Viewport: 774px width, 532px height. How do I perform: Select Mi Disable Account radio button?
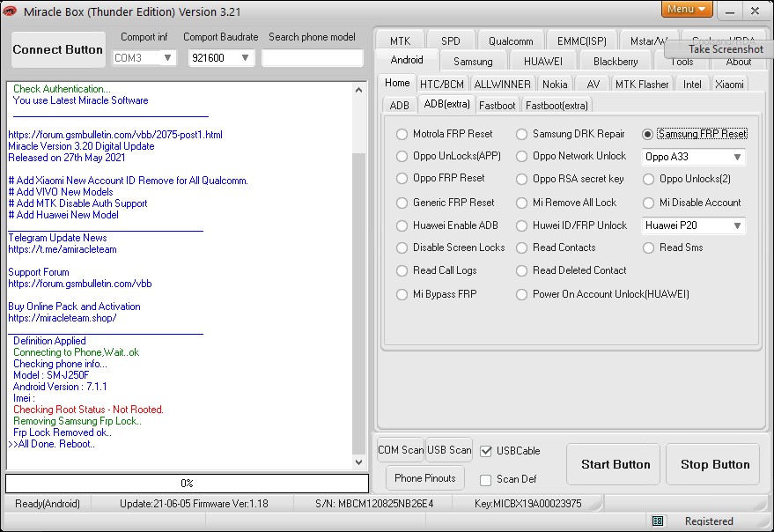coord(648,203)
